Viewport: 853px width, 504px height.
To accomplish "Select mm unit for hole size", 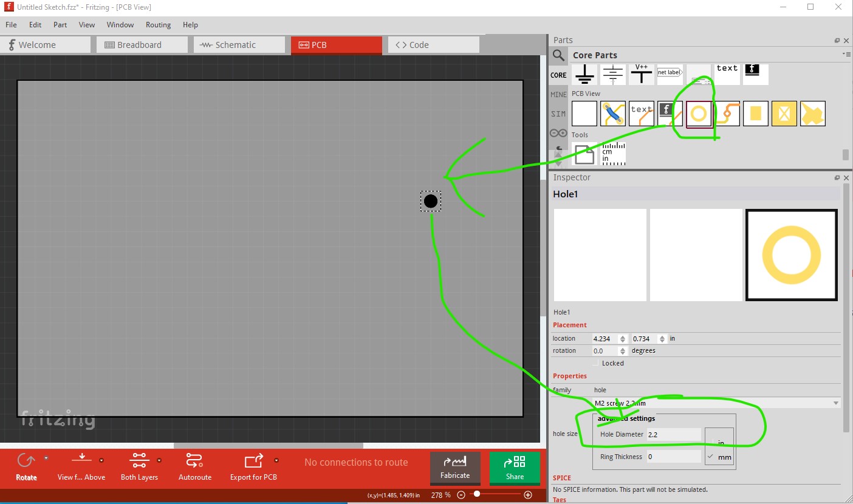I will tap(711, 457).
